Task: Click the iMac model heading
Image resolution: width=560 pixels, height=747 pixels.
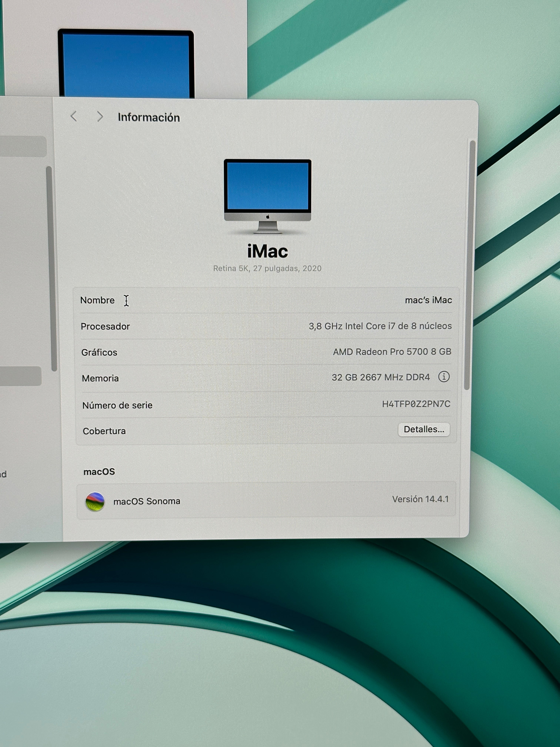Action: coord(268,251)
